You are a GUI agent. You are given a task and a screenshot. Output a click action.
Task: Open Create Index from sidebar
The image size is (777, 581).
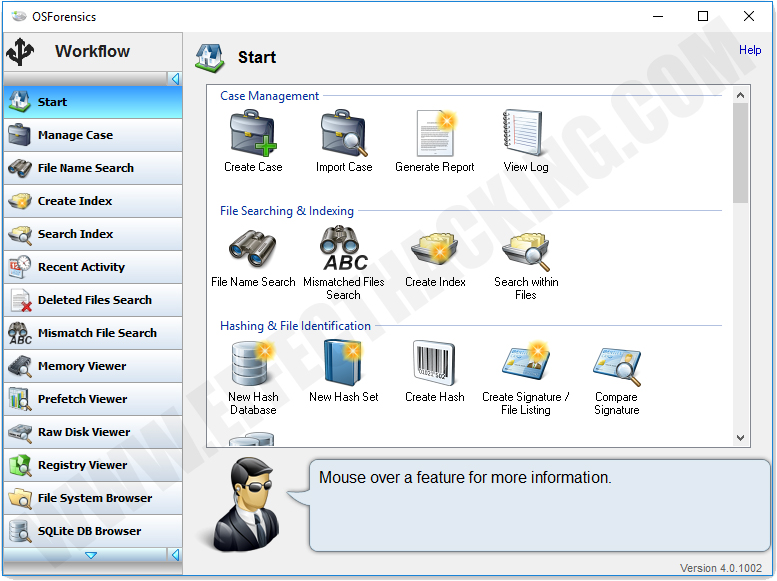(x=93, y=201)
